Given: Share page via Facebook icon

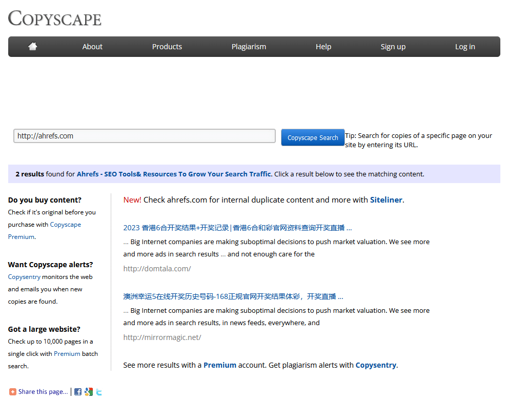Looking at the screenshot, I should (78, 392).
